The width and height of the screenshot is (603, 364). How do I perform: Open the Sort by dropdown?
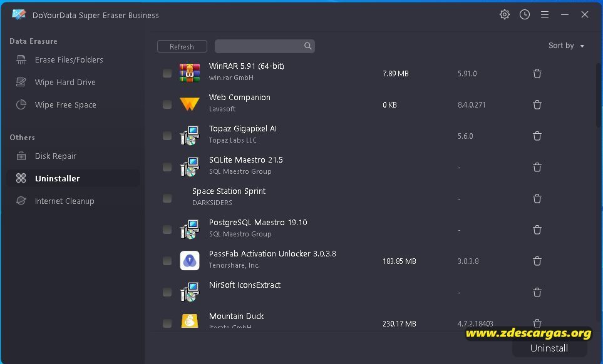coord(566,46)
